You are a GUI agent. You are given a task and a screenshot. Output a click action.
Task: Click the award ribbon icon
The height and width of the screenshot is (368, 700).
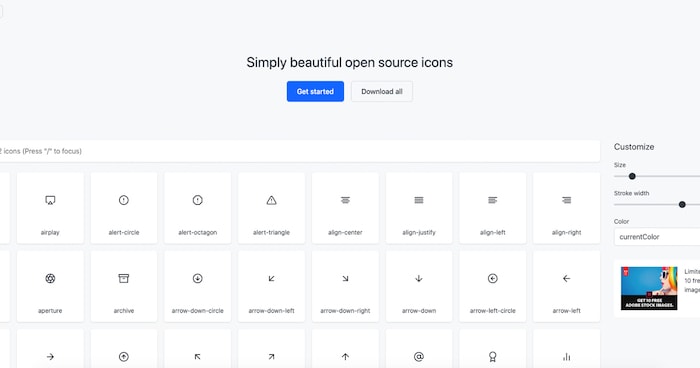point(492,356)
